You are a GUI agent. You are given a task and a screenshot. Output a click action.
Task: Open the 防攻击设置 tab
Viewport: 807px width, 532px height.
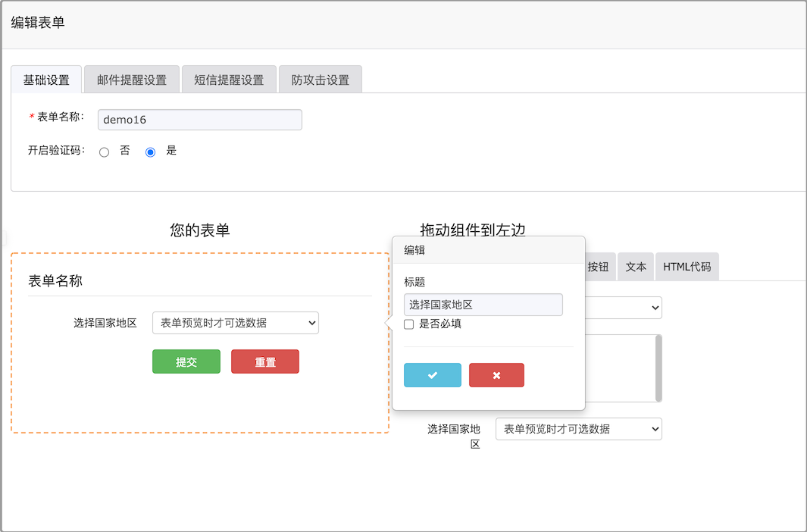coord(320,78)
